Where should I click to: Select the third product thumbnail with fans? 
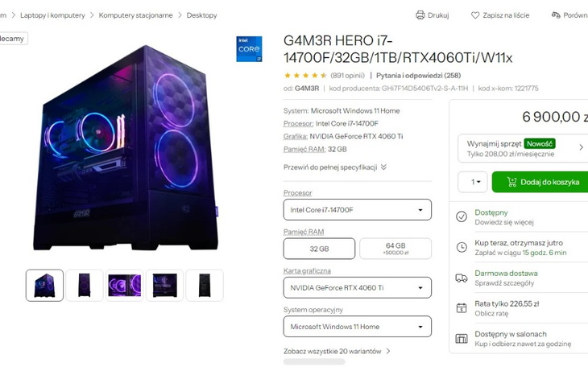click(x=125, y=285)
